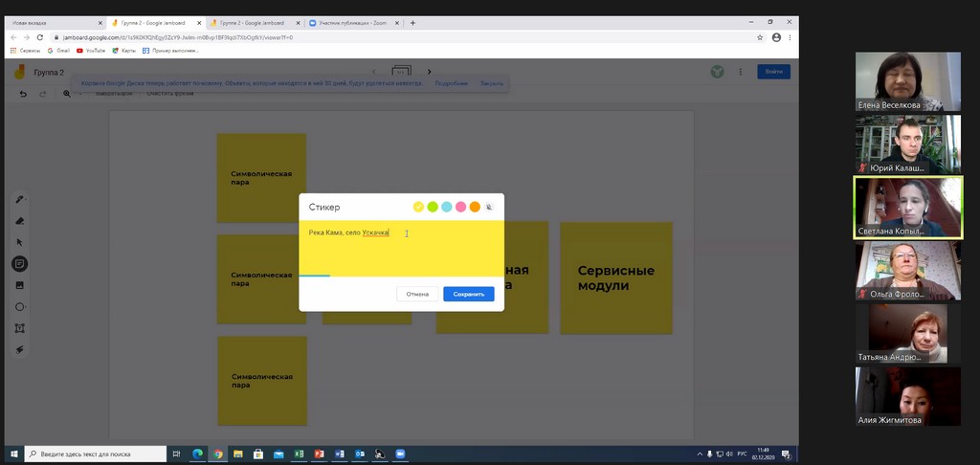Click Отмена to cancel the sticker
The height and width of the screenshot is (465, 980).
[x=417, y=294]
